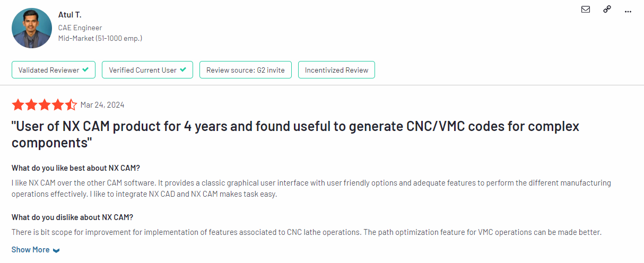The width and height of the screenshot is (644, 263).
Task: Copy the review link via chain icon
Action: [607, 10]
